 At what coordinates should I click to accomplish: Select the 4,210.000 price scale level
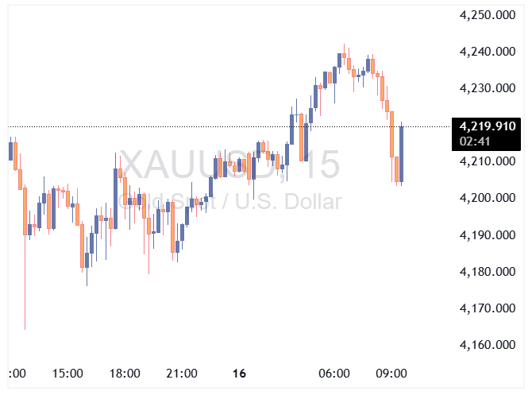click(488, 162)
